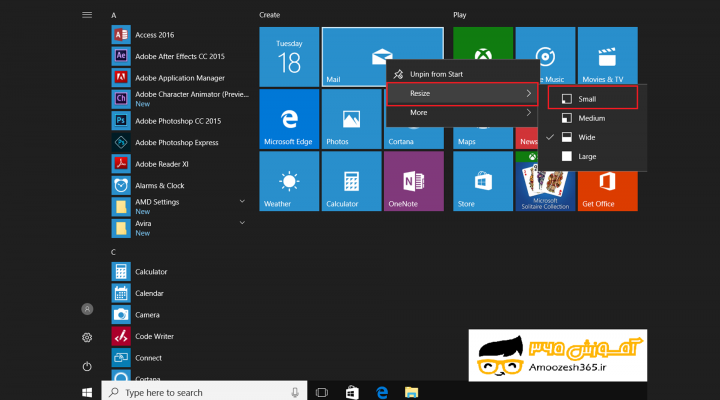Jump to letter C group header
Screen dimensions: 720x400
pyautogui.click(x=113, y=252)
